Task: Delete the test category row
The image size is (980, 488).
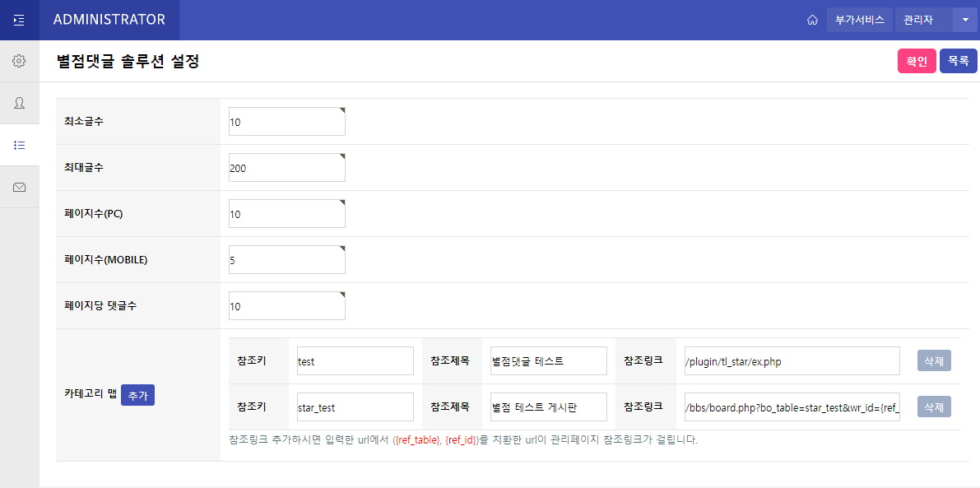Action: pos(934,360)
